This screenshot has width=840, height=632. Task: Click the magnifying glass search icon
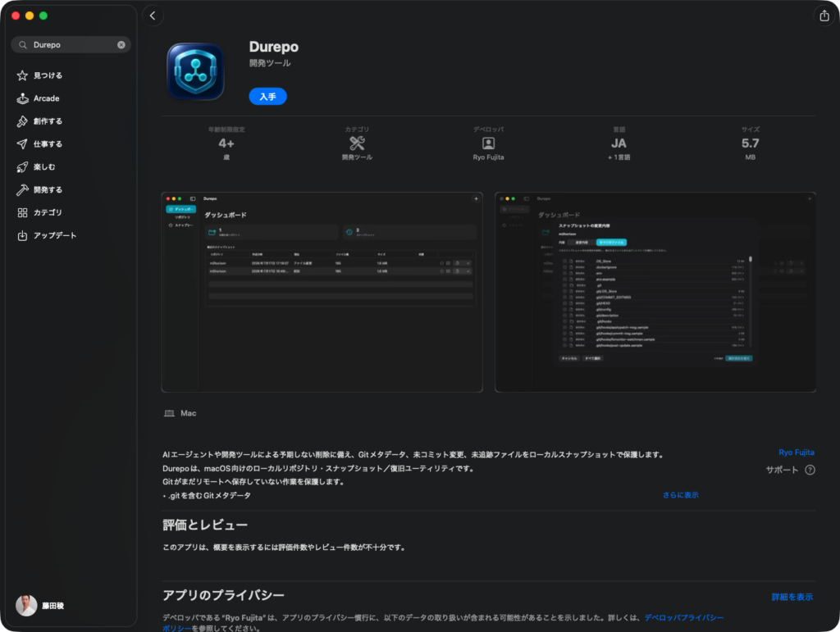coord(22,45)
